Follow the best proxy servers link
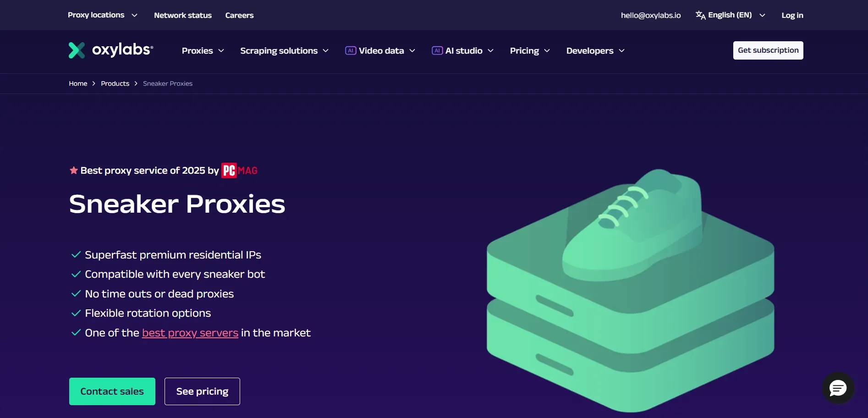Image resolution: width=868 pixels, height=418 pixels. [x=190, y=333]
